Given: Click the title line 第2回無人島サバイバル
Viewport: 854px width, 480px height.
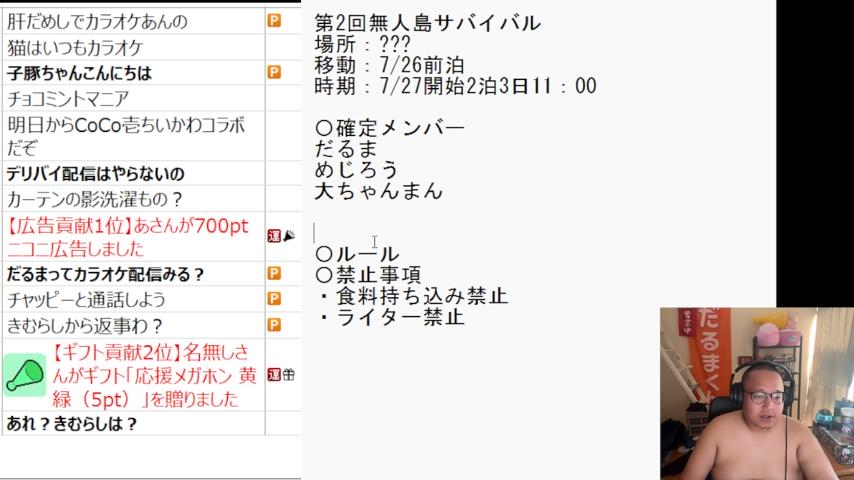Looking at the screenshot, I should coord(428,23).
